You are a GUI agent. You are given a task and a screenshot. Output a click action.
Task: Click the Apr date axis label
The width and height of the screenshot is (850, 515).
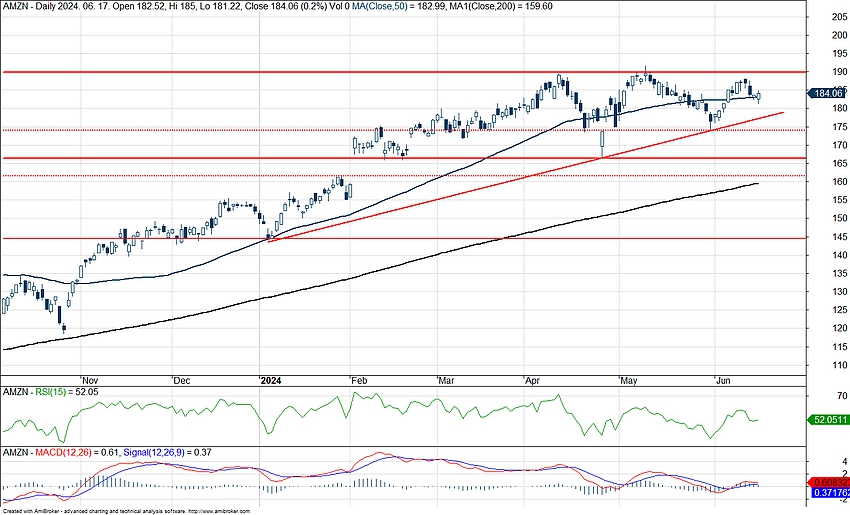click(532, 381)
